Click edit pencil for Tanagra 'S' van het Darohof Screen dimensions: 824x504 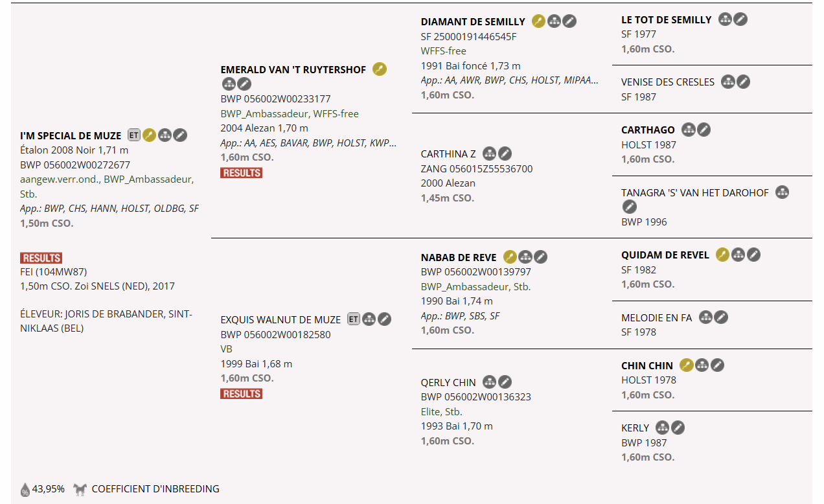coord(629,207)
